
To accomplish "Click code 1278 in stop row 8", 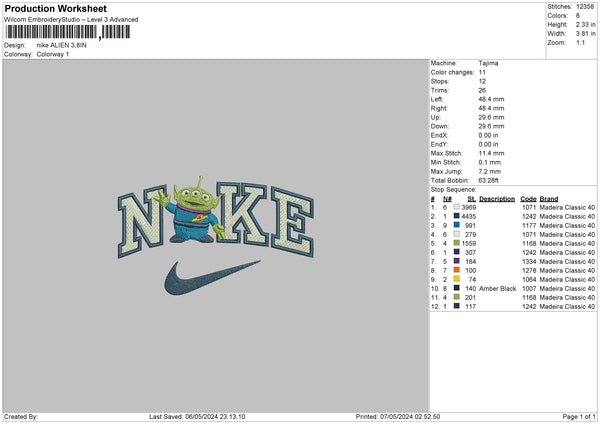I will click(529, 271).
